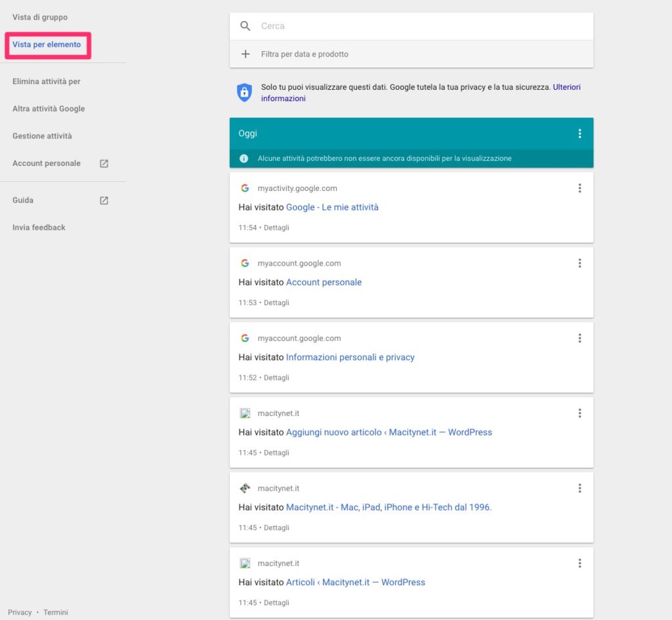Screen dimensions: 672x620
Task: Click Google logo on myactivity.google.com entry
Action: click(x=245, y=188)
